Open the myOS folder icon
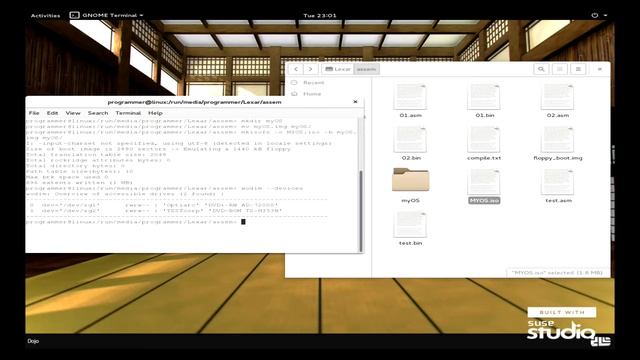 point(410,180)
